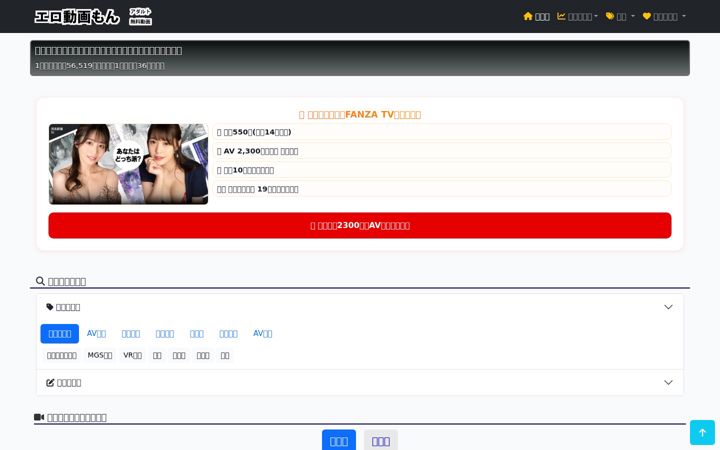Select the orange FANZA TV heading link
This screenshot has height=450, width=720.
[360, 114]
